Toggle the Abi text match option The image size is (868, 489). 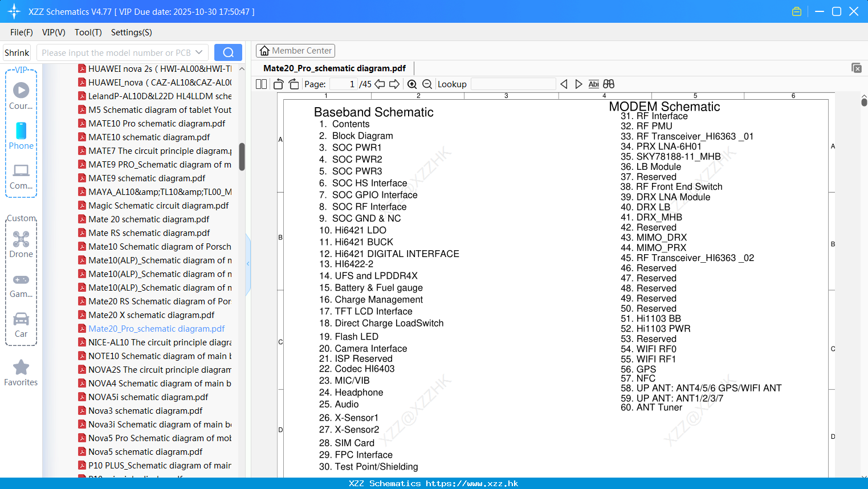(593, 84)
